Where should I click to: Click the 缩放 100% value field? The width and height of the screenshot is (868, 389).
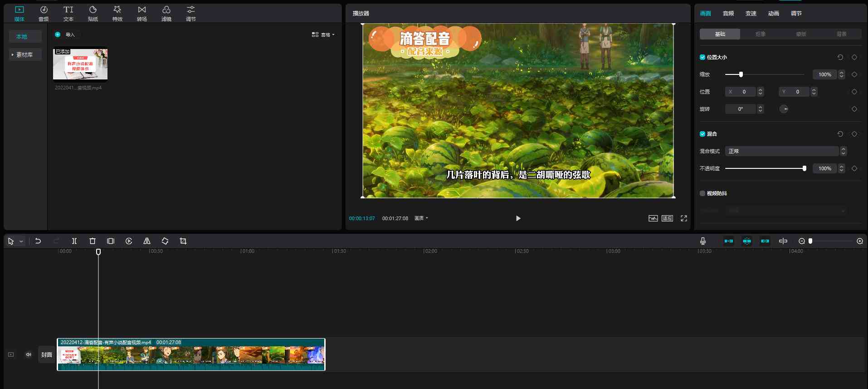(x=825, y=74)
